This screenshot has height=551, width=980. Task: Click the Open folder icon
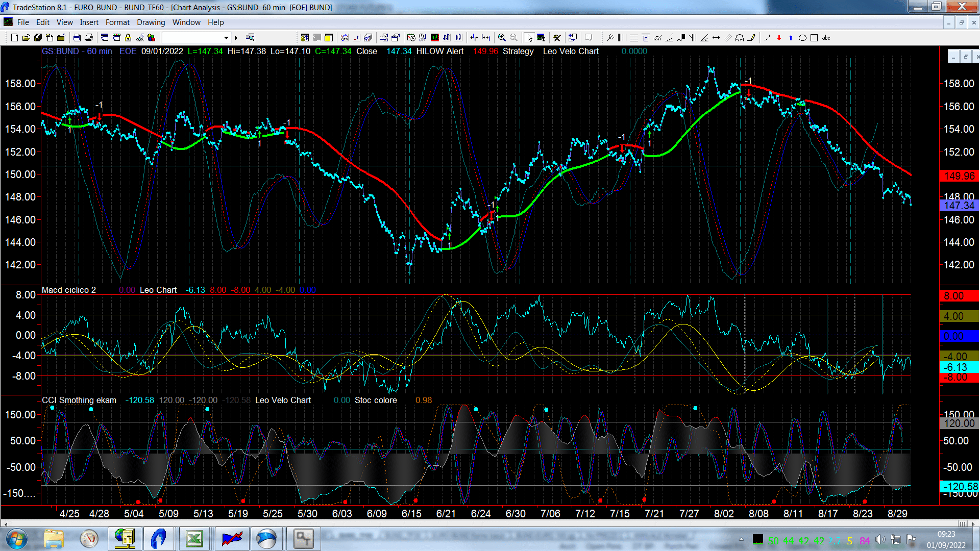[26, 38]
